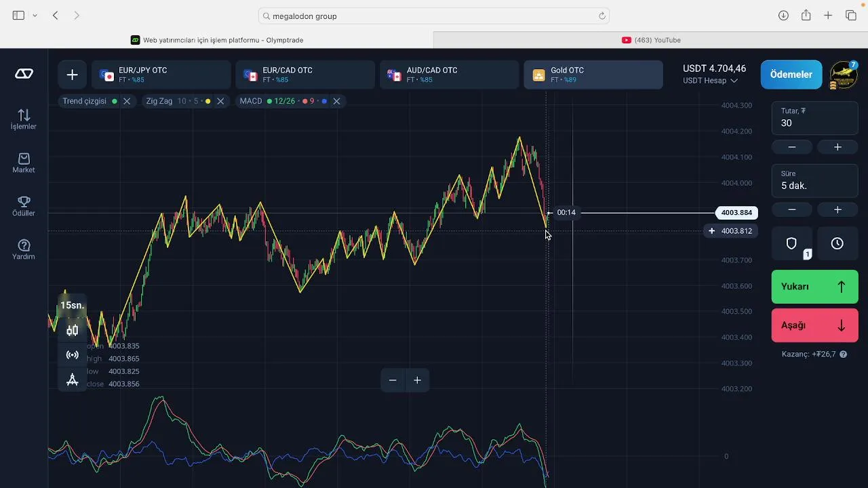Screen dimensions: 868x488
Task: Switch to EUR/JPY OTC asset tab
Action: coord(161,75)
